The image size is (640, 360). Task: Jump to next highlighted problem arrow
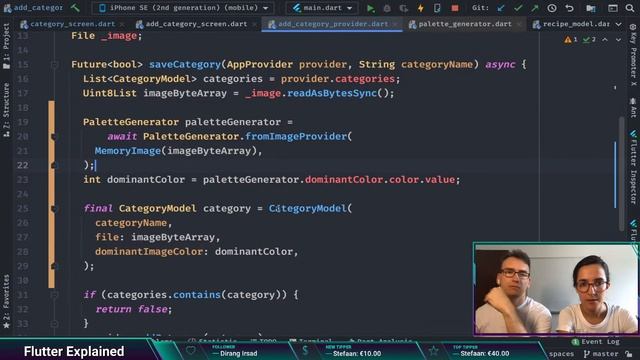618,40
